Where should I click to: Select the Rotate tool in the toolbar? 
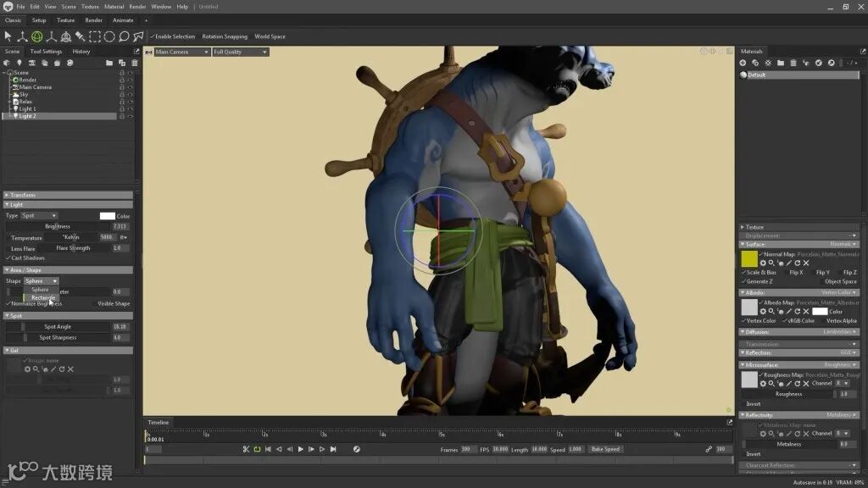coord(36,36)
